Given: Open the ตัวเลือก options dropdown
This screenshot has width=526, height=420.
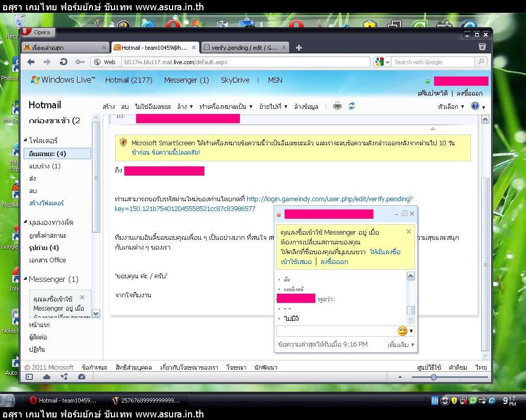Looking at the screenshot, I should tap(451, 107).
